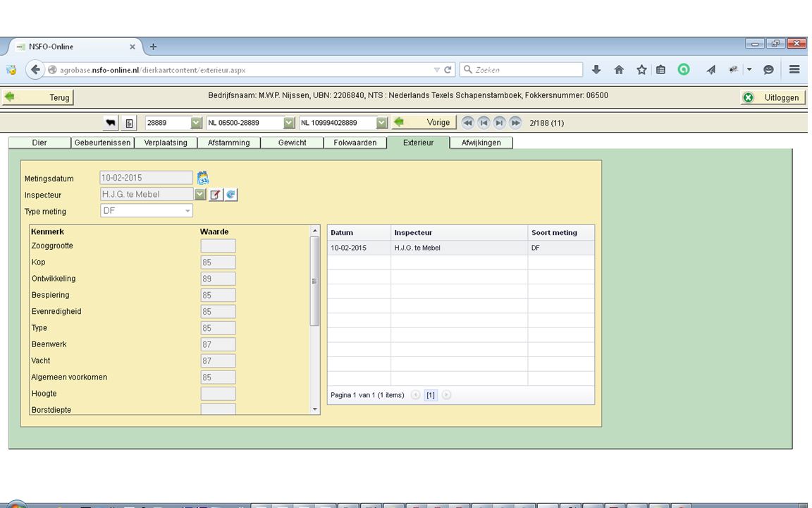Click the Beenwerk value field
The image size is (812, 508).
[218, 345]
